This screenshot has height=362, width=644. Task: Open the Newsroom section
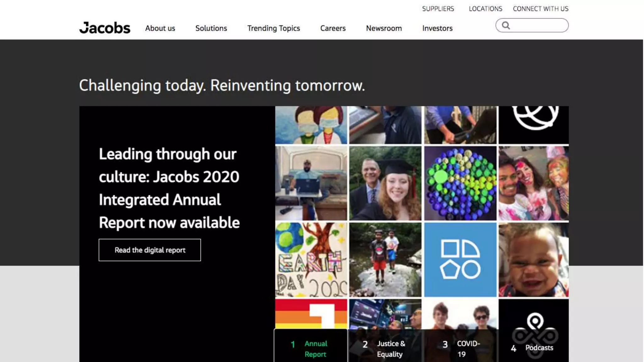(x=384, y=28)
